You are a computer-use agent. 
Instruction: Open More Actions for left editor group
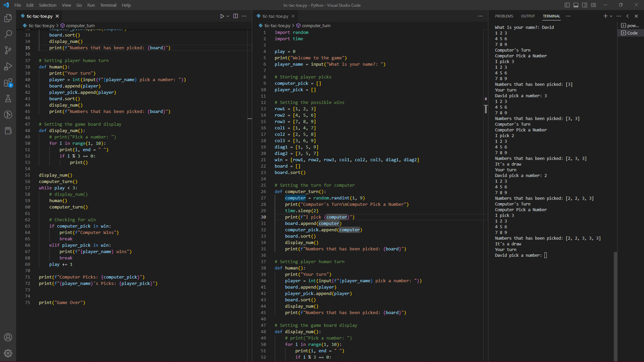tap(244, 16)
